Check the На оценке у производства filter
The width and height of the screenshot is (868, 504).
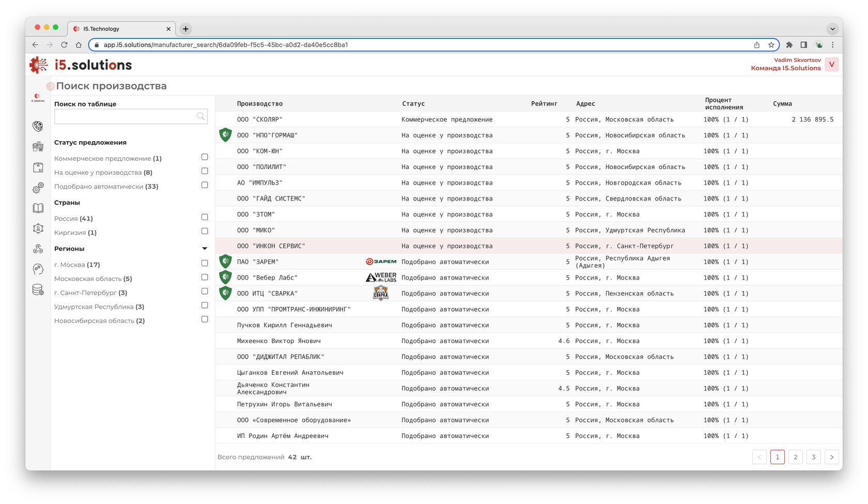[x=205, y=171]
